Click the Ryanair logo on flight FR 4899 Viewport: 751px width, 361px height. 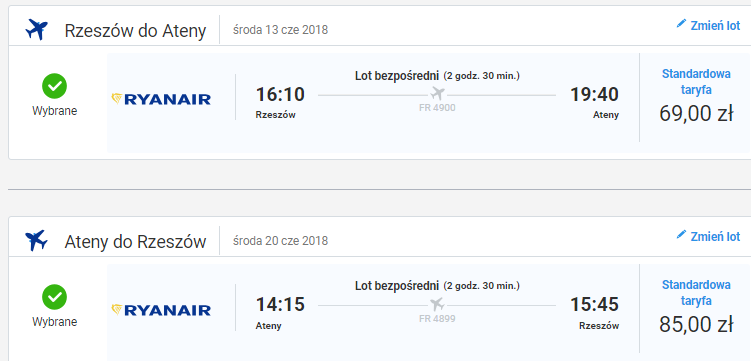161,309
